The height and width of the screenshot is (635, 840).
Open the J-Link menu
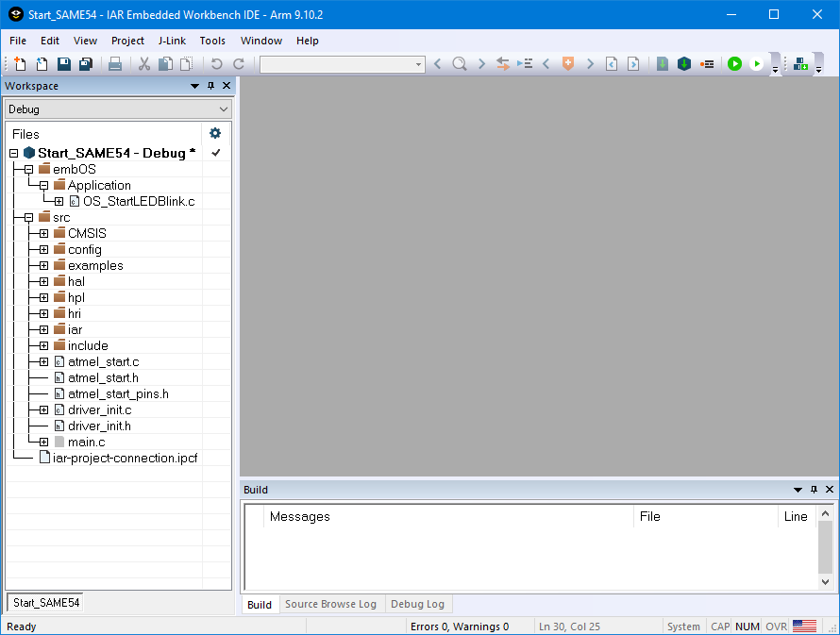coord(172,41)
